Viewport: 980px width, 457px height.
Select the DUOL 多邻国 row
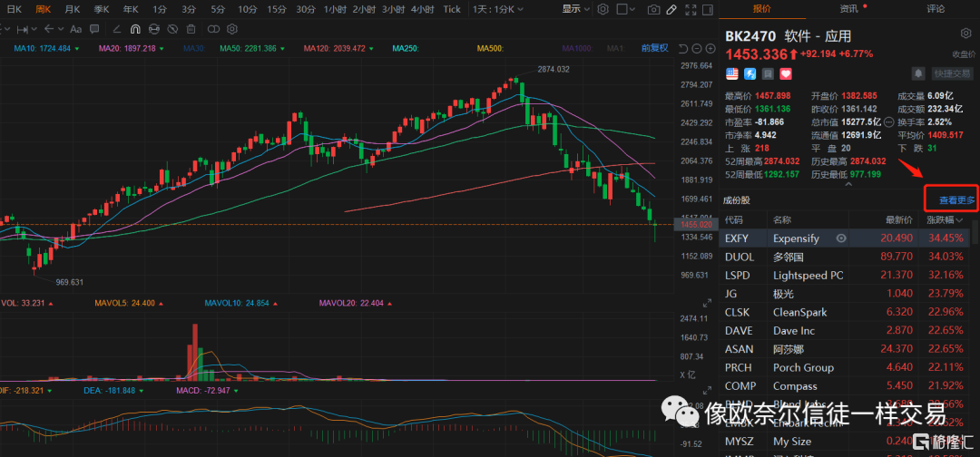tap(846, 257)
